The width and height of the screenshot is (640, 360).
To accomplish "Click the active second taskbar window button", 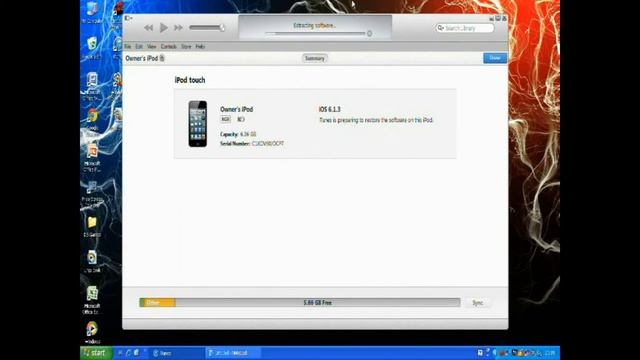I will tap(232, 353).
